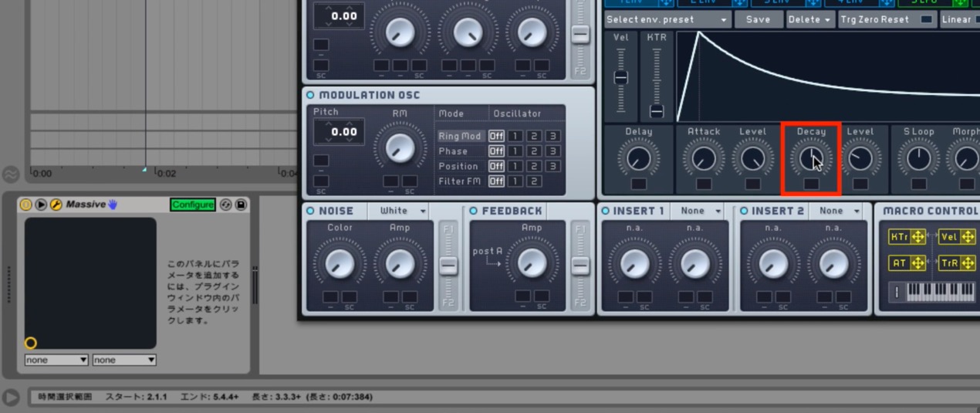Image resolution: width=980 pixels, height=413 pixels.
Task: Set Position mode to Off
Action: click(496, 166)
